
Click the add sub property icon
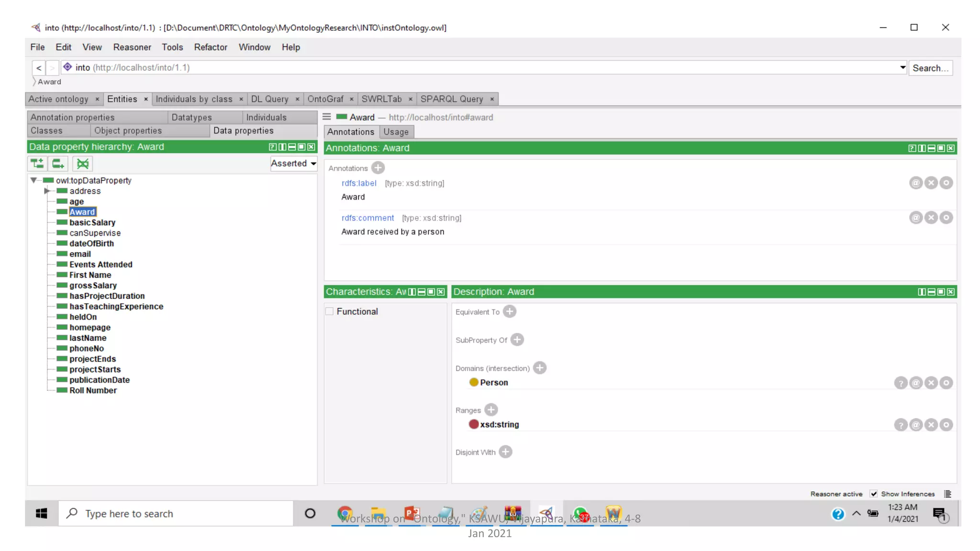37,164
